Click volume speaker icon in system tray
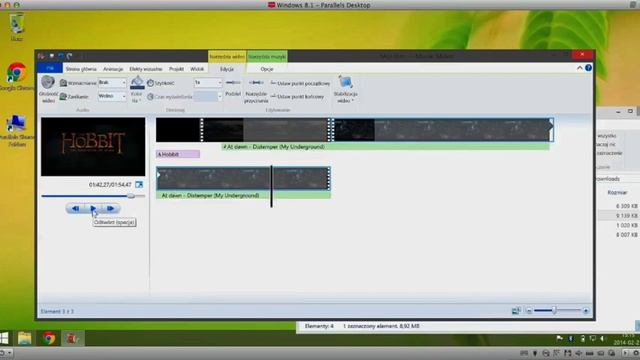Screen dimensions: 640x360 [602, 338]
